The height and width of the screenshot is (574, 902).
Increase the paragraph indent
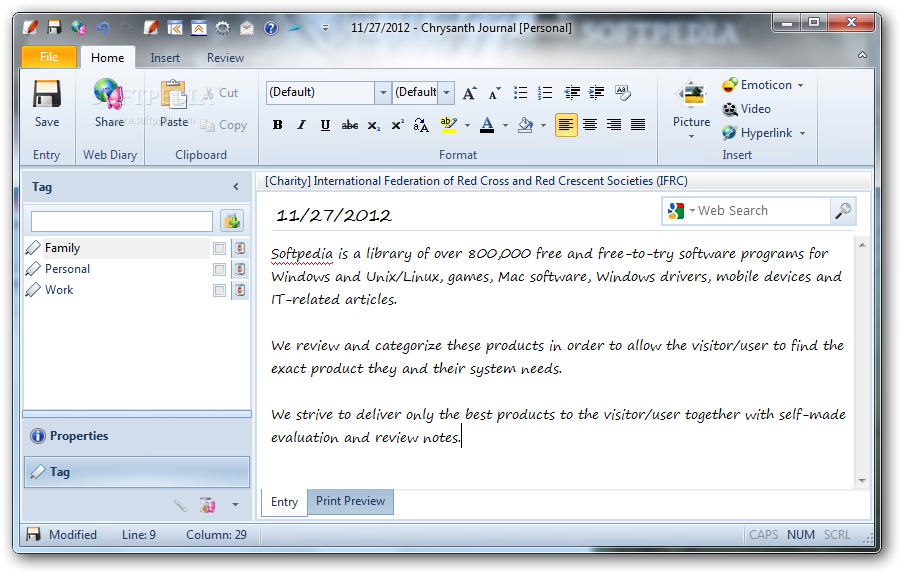click(x=597, y=93)
